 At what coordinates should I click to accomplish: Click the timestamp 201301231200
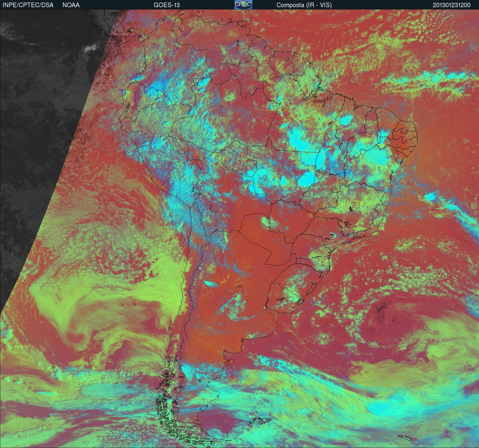pyautogui.click(x=452, y=5)
